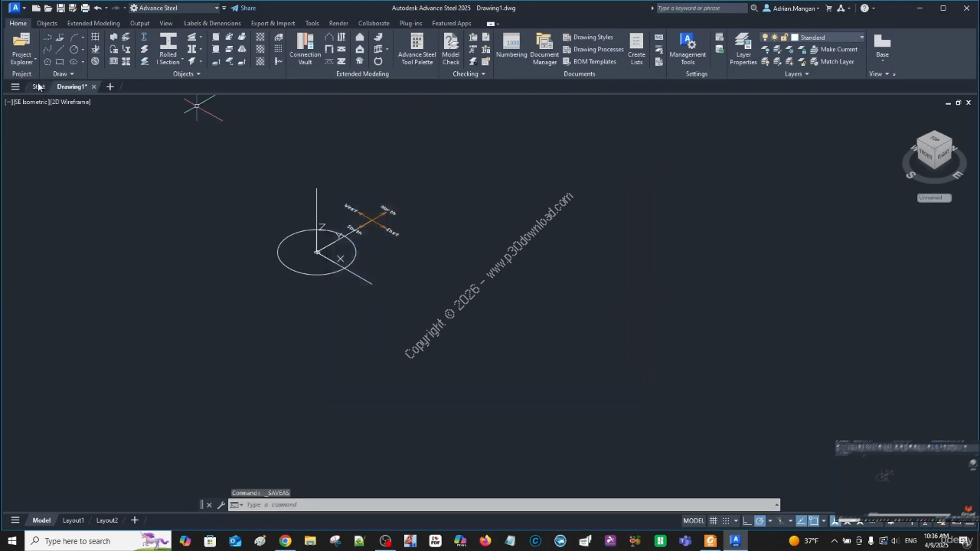Close the Drawing1 file tab
Viewport: 980px width, 551px height.
coord(93,86)
